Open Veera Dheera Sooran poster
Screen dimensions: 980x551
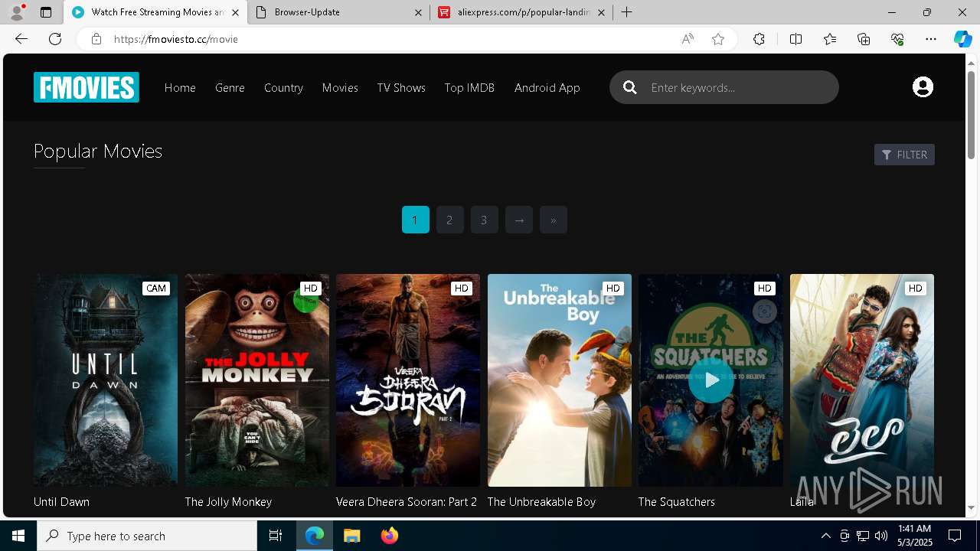[408, 380]
